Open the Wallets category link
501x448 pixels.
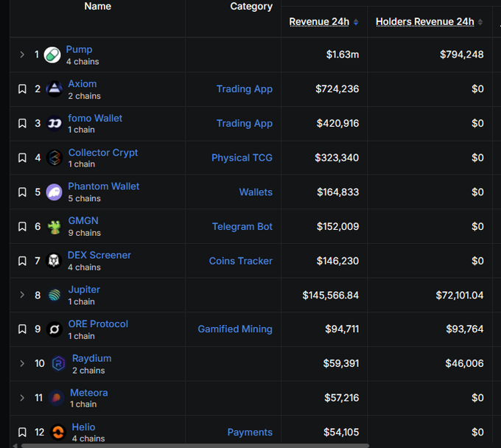[256, 192]
